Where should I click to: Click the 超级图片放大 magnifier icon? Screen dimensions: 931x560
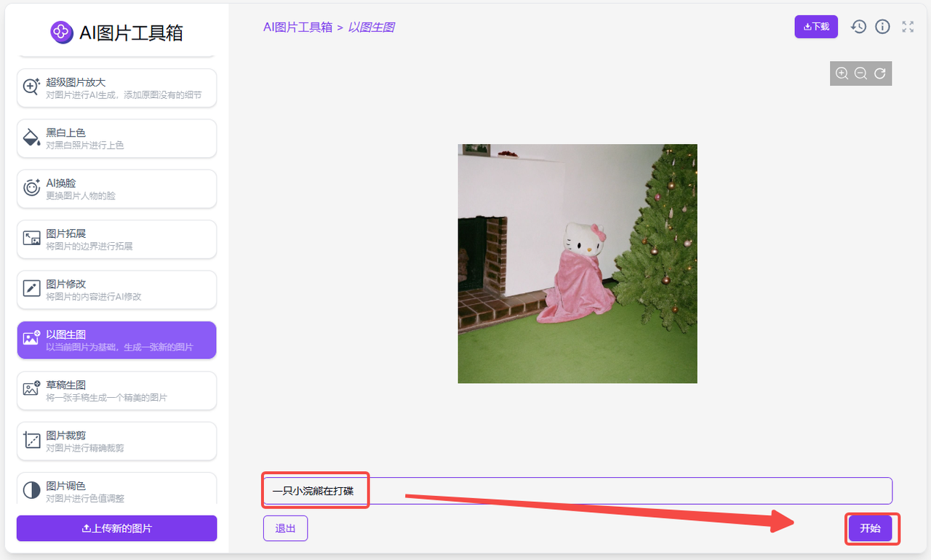(x=31, y=87)
